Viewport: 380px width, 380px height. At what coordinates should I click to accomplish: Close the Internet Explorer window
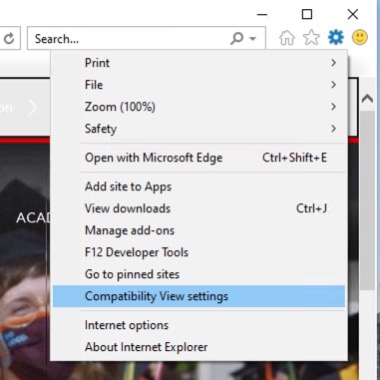point(353,14)
